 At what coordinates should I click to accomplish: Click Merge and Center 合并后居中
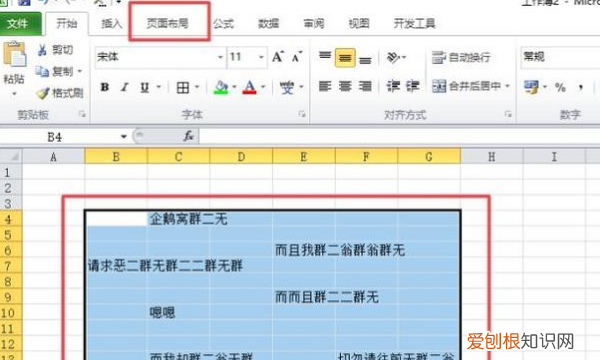(x=467, y=86)
